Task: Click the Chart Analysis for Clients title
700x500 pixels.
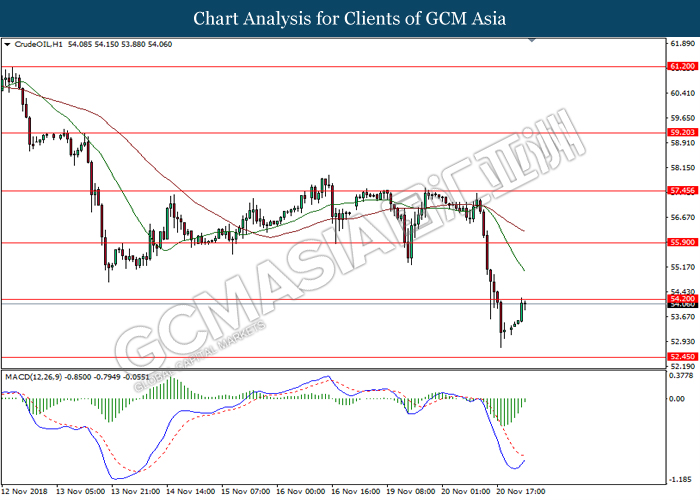Action: 350,18
